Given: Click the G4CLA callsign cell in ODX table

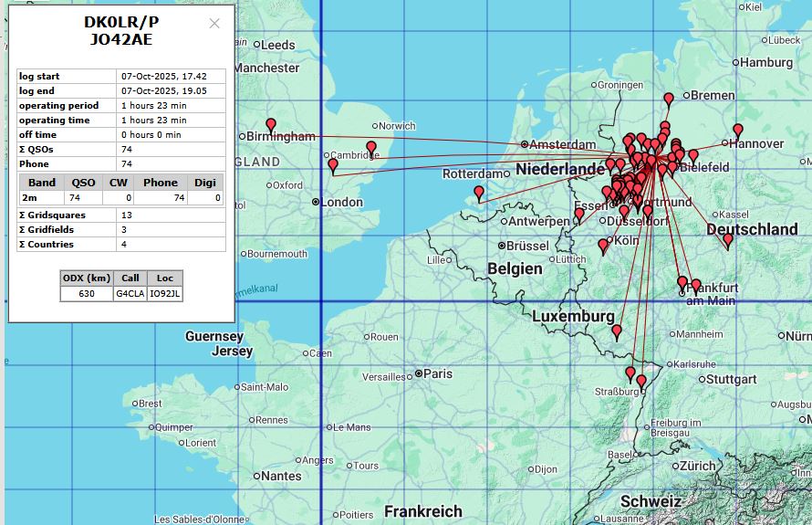Looking at the screenshot, I should tap(129, 293).
